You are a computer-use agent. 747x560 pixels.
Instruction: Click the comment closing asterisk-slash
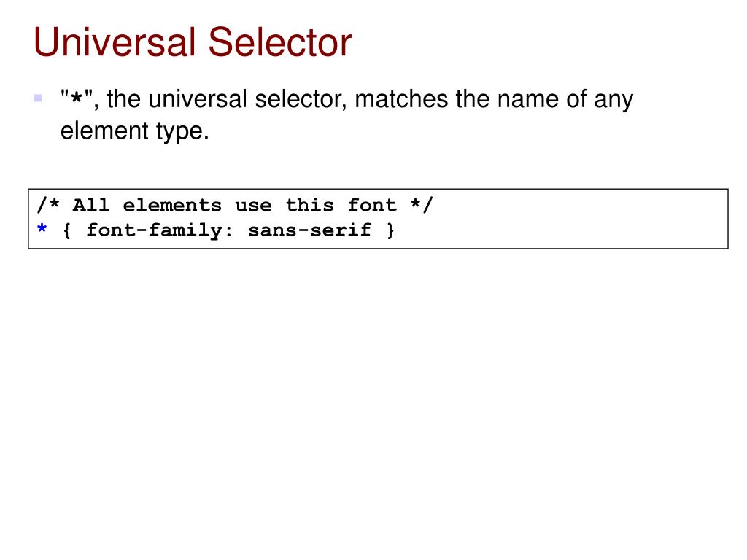click(422, 205)
